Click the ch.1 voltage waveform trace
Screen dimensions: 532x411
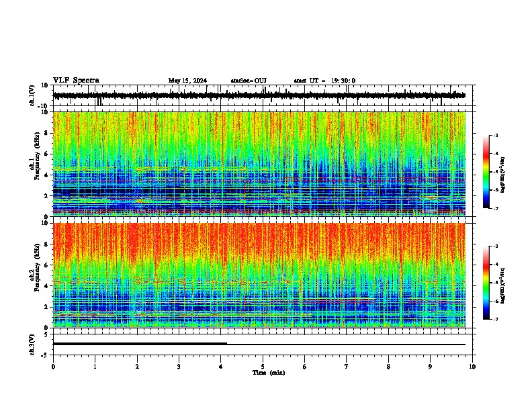coord(259,95)
